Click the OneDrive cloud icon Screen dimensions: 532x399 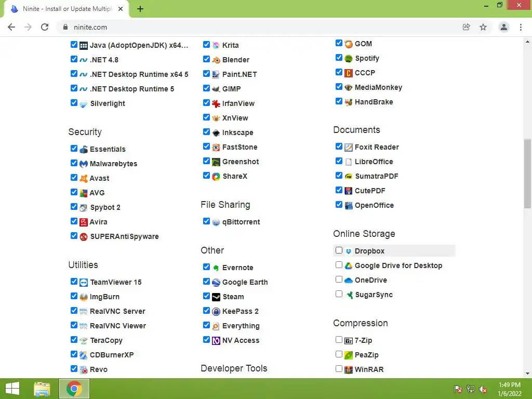click(349, 281)
